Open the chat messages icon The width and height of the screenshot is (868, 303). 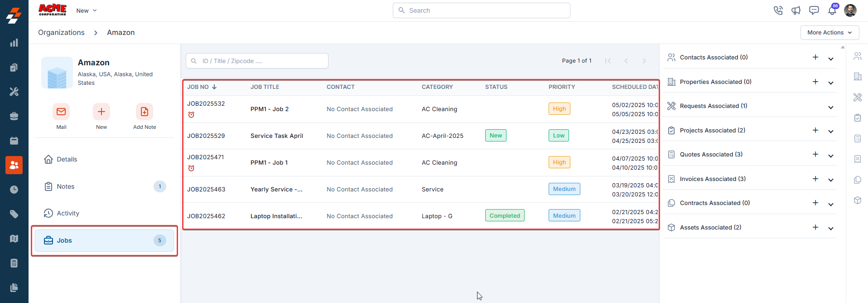click(x=814, y=10)
